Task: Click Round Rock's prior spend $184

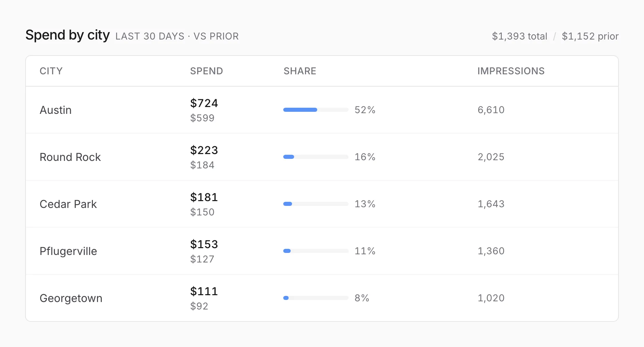Action: (202, 165)
